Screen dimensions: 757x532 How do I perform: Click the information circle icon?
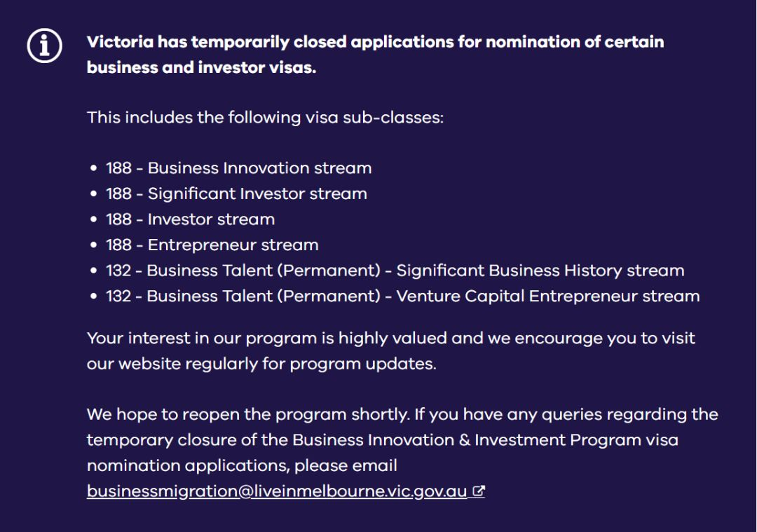(x=44, y=47)
